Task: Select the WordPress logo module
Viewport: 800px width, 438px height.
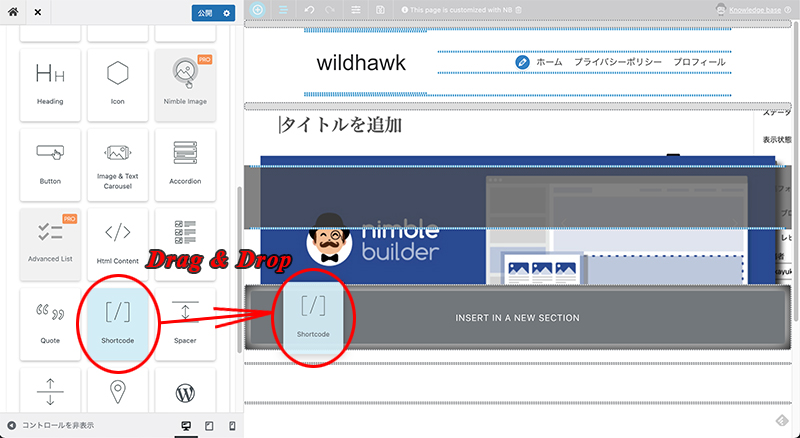Action: coord(185,393)
